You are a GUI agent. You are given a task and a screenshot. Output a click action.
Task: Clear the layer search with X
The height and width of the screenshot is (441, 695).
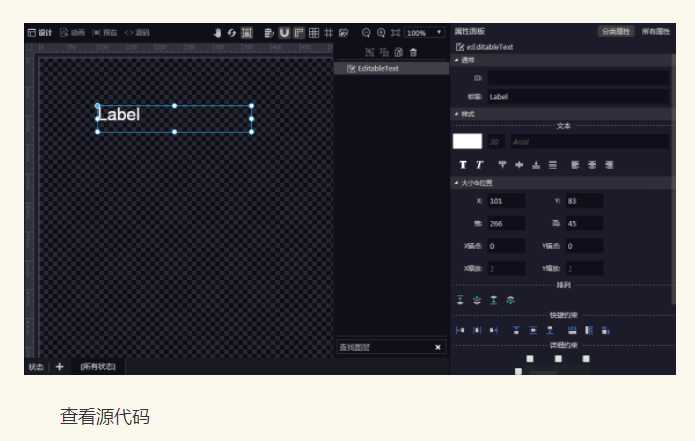point(438,347)
